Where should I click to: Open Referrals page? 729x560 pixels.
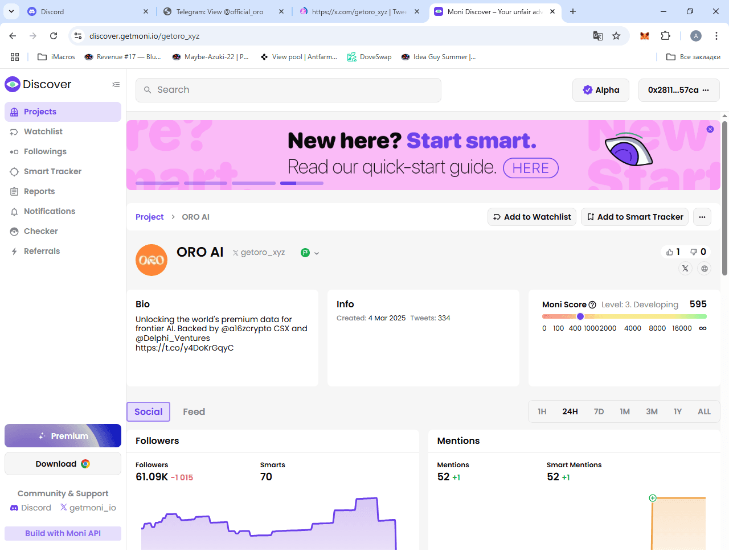[63, 251]
